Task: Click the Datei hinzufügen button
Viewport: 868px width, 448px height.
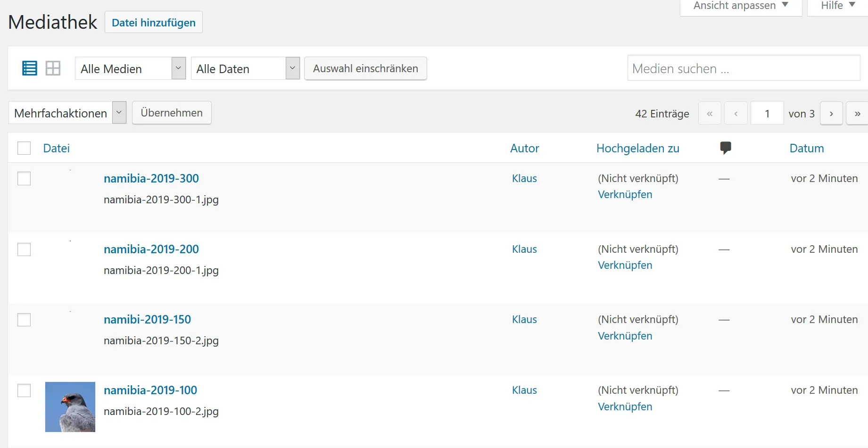Action: click(154, 22)
